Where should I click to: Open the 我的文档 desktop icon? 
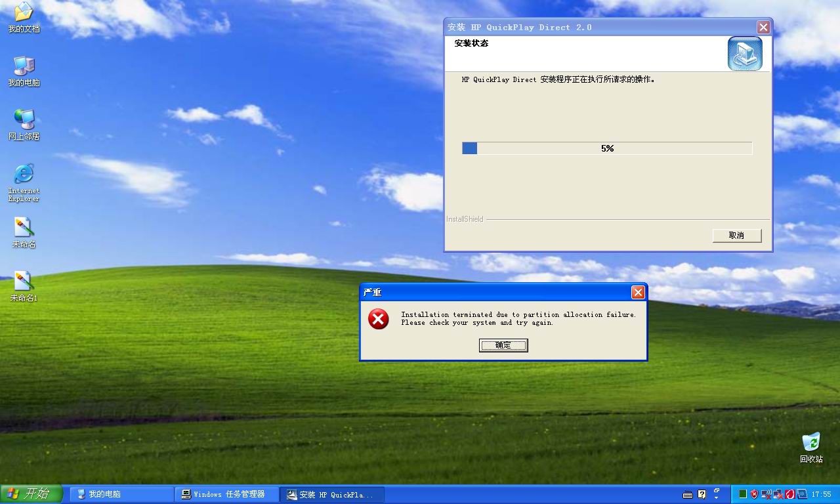tap(24, 18)
